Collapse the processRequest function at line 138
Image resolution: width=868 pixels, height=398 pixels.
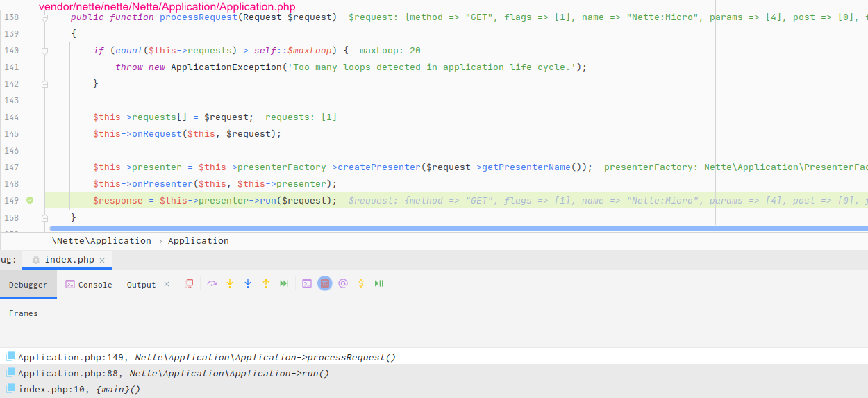tap(45, 17)
